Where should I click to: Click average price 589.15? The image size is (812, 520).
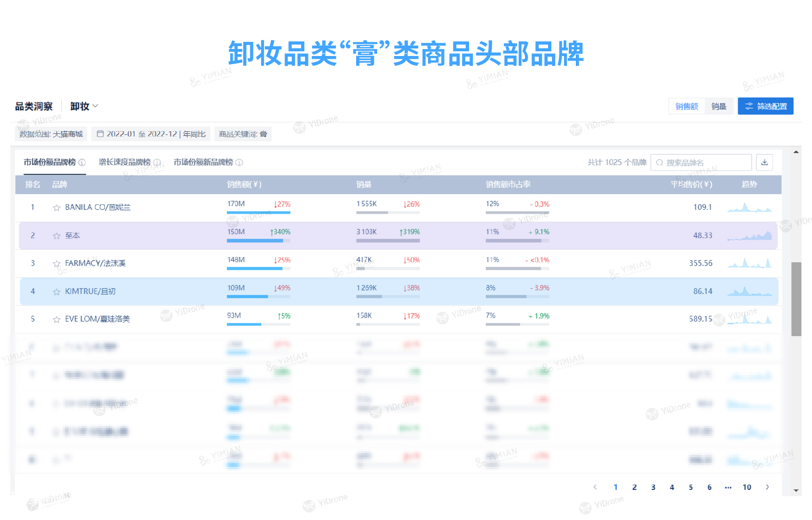[x=701, y=319]
